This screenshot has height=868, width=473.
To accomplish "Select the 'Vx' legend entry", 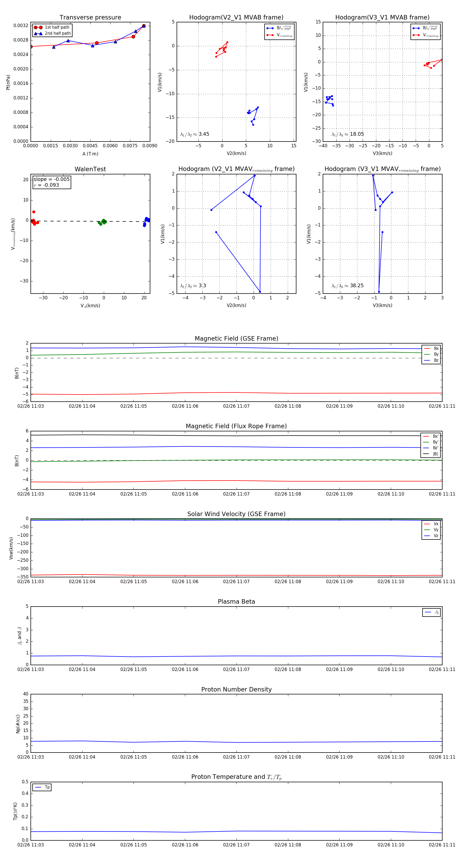I will pos(431,524).
